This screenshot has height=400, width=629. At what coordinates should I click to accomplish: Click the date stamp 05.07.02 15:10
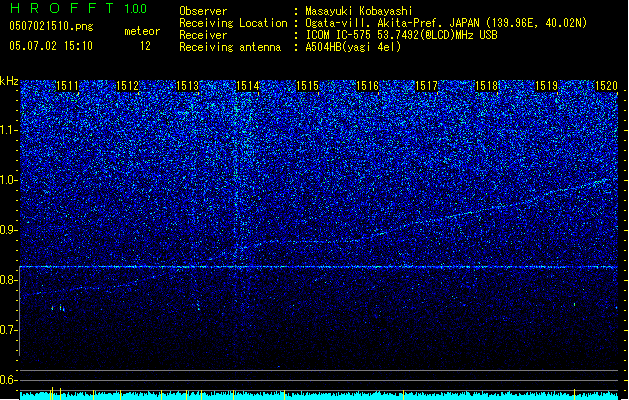51,46
